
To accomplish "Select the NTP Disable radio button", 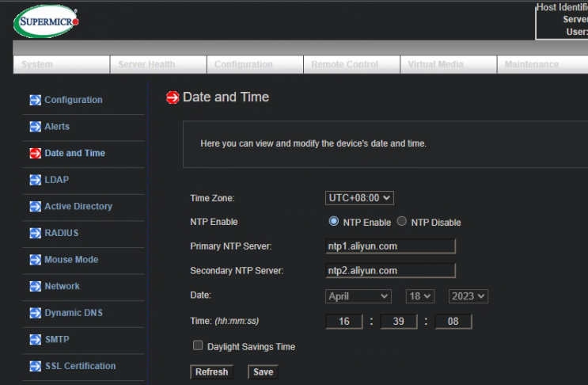I will [401, 221].
